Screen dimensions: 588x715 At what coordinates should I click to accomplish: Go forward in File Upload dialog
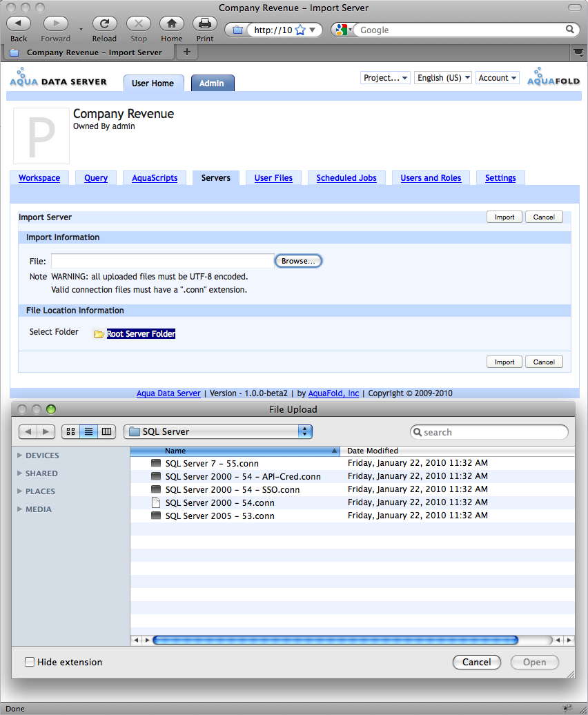point(46,431)
